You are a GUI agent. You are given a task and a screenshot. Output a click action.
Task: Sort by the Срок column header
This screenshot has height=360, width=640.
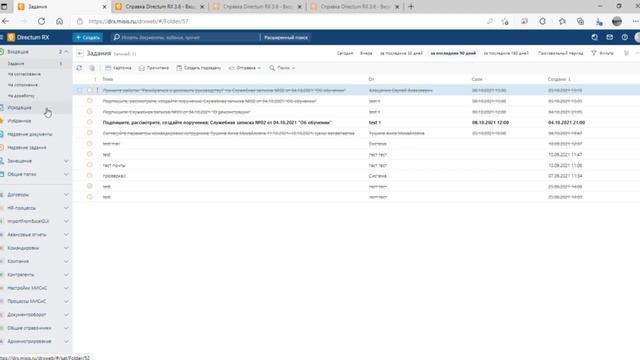coord(477,79)
